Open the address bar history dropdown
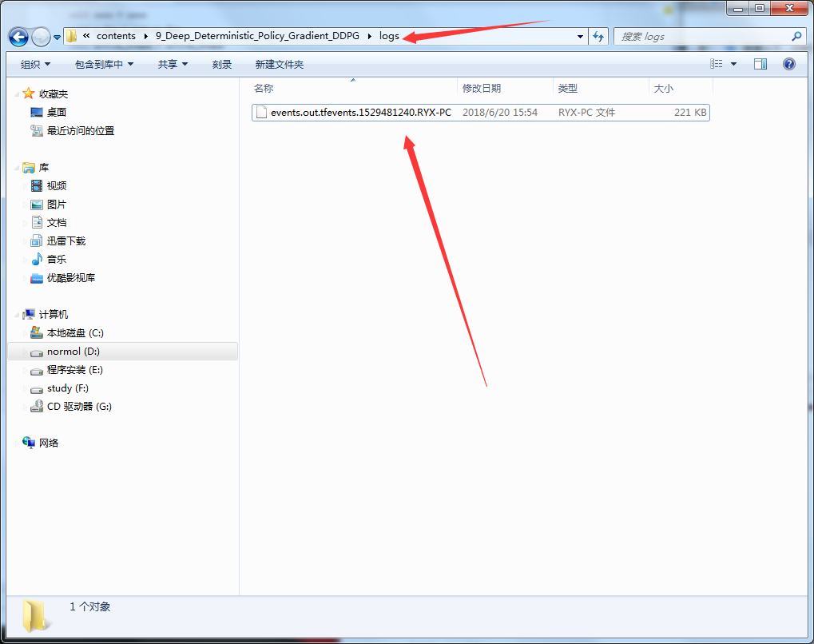The image size is (814, 644). coord(581,37)
